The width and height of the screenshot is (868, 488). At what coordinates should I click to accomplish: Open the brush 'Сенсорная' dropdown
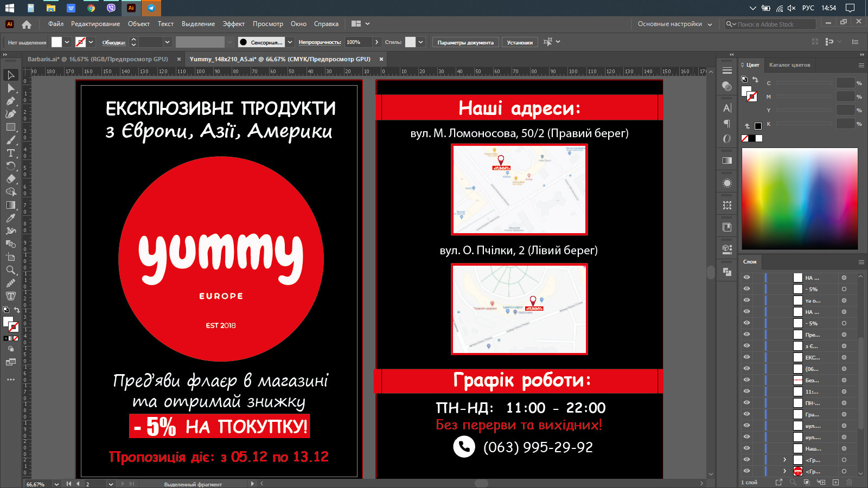tap(290, 42)
